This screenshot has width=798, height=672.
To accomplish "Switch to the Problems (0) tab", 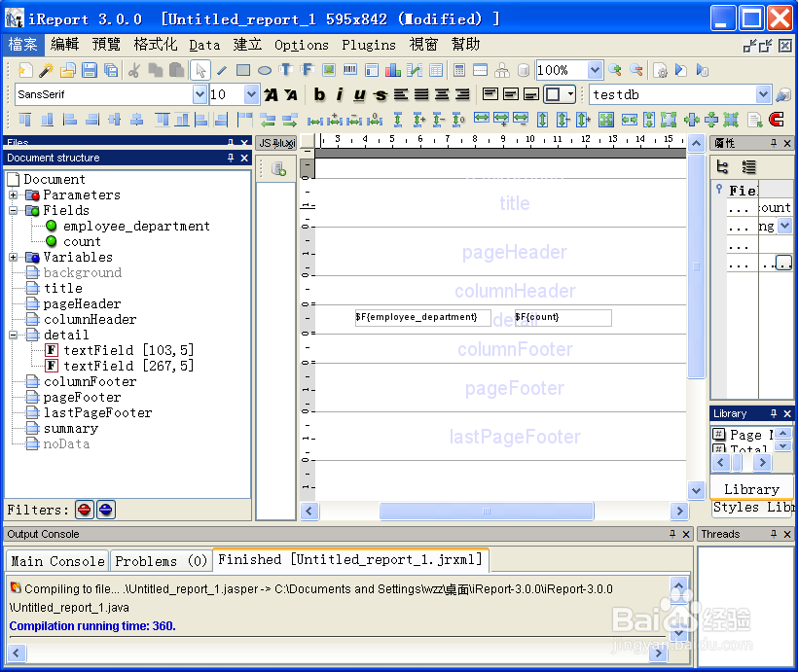I will [161, 561].
